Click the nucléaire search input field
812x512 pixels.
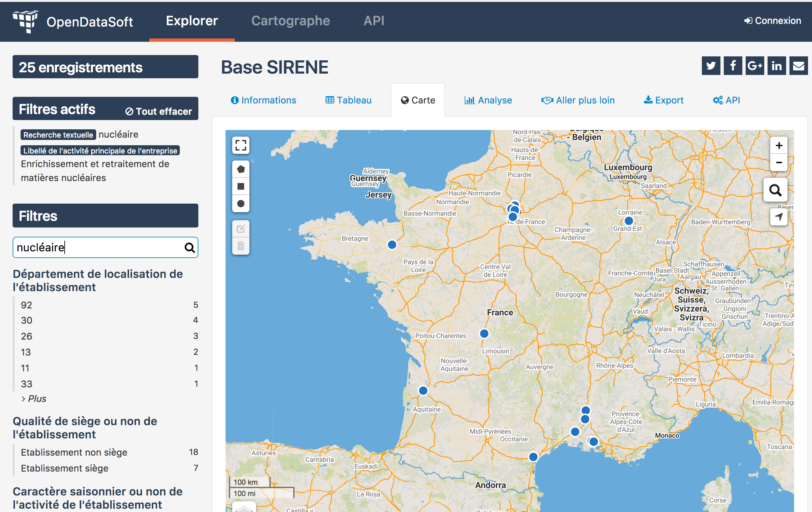[x=98, y=247]
